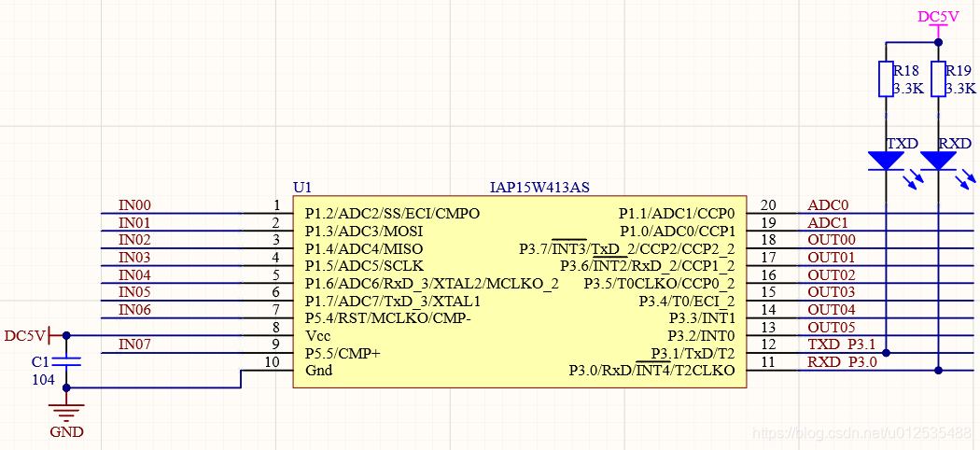Click pin number 10 on U1
This screenshot has height=450, width=980.
point(273,362)
